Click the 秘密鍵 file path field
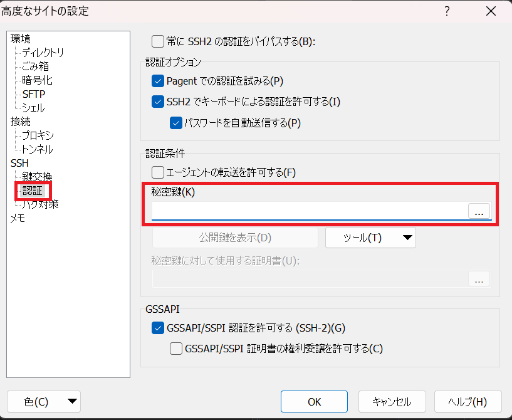512x420 pixels. point(310,211)
